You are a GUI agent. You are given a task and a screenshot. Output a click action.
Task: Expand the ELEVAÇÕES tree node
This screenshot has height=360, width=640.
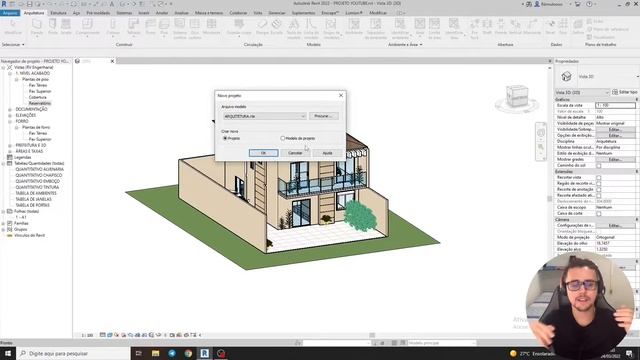click(x=10, y=116)
